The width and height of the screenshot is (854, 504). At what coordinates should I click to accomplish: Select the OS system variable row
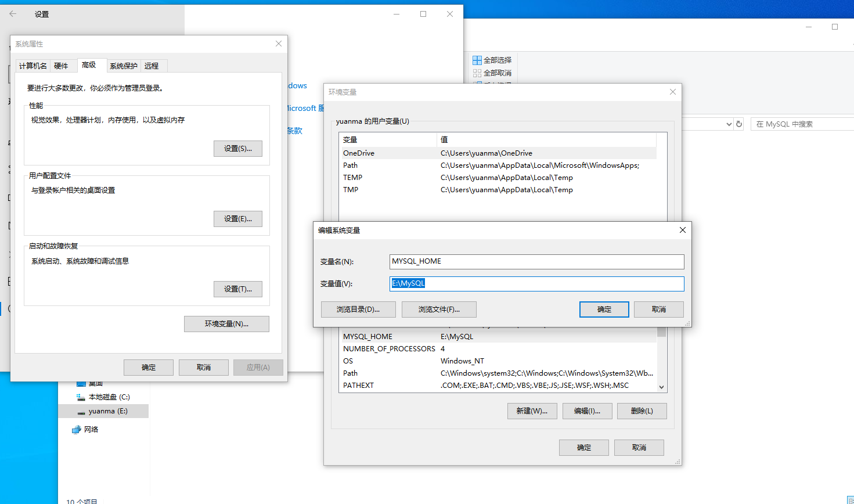point(498,361)
